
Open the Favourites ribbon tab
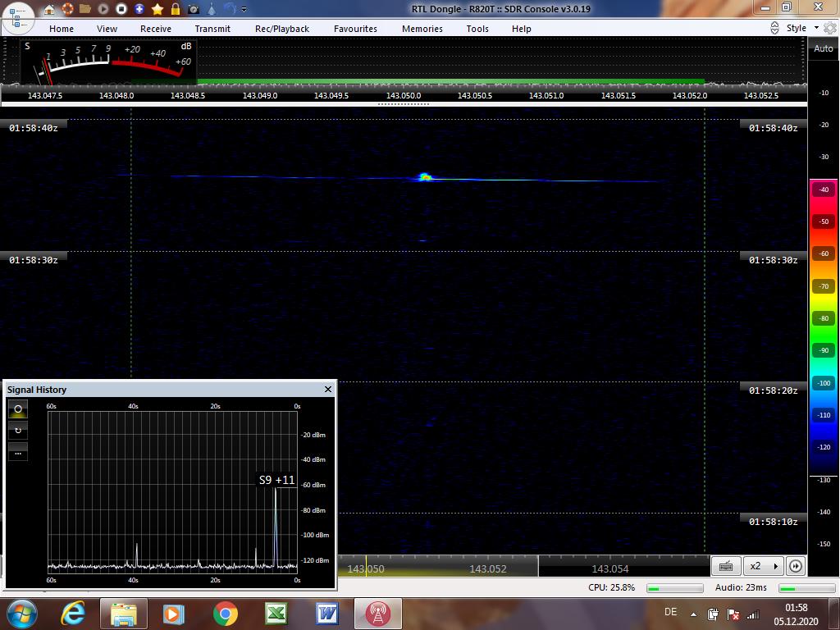click(x=355, y=29)
